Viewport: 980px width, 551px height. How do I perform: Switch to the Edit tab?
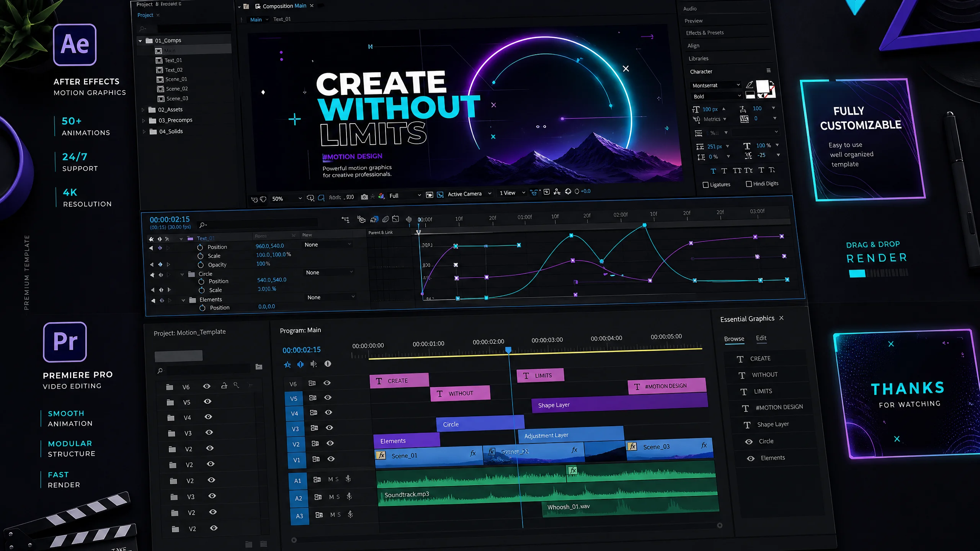[761, 338]
